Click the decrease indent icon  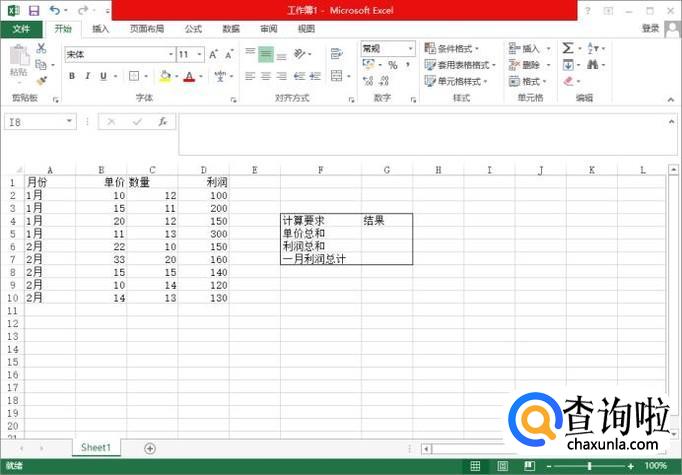click(x=299, y=76)
